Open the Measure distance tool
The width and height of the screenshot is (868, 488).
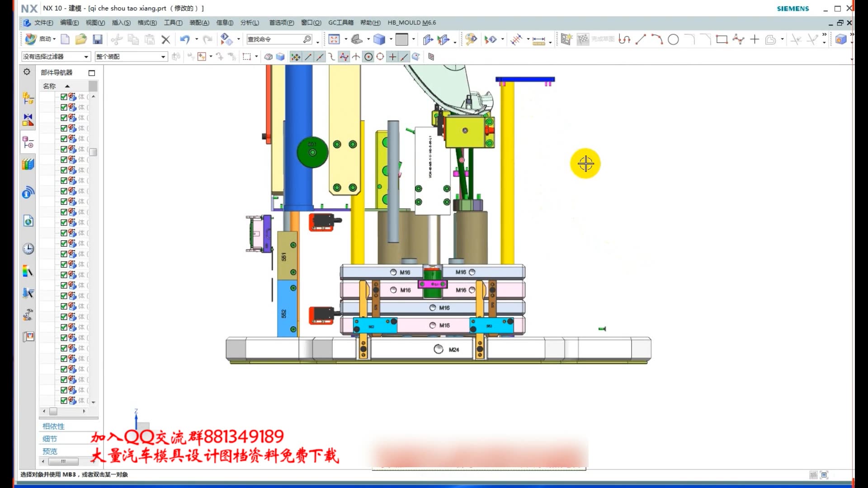point(538,40)
